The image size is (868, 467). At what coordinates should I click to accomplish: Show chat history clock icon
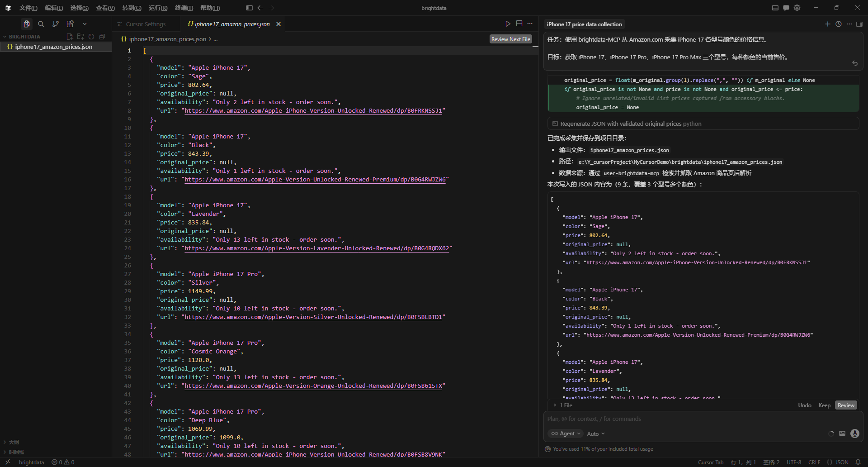(838, 24)
